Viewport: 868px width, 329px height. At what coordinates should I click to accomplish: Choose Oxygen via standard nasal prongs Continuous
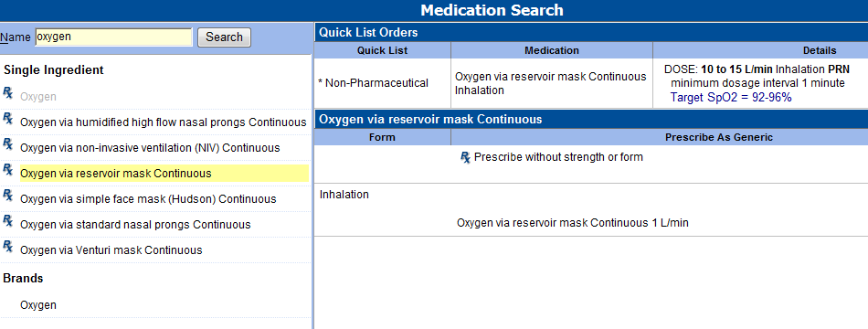pyautogui.click(x=135, y=224)
